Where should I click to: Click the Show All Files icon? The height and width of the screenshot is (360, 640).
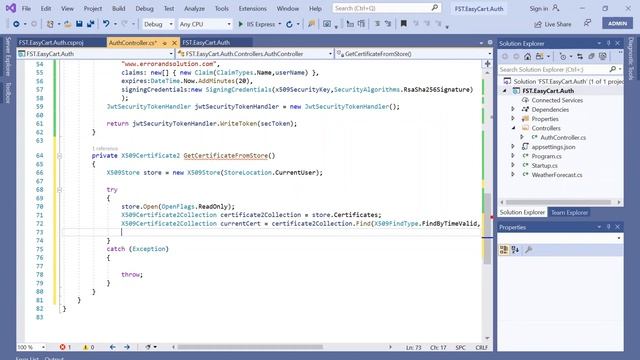point(603,56)
